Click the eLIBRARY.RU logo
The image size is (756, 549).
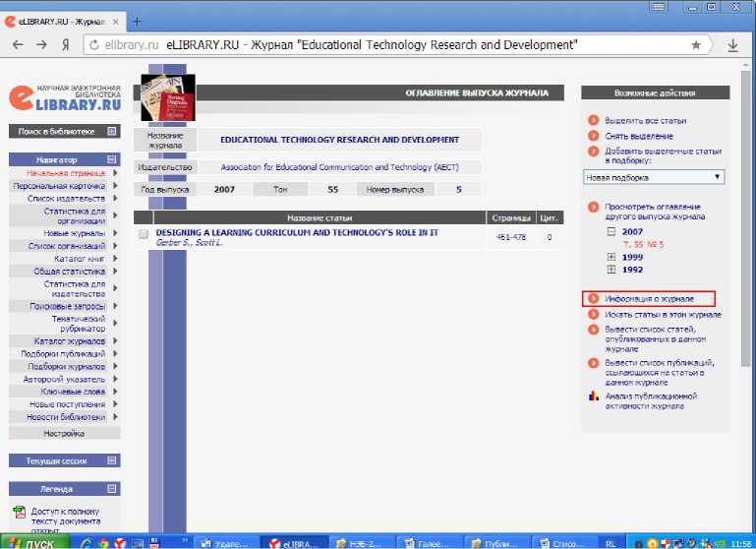pyautogui.click(x=65, y=97)
